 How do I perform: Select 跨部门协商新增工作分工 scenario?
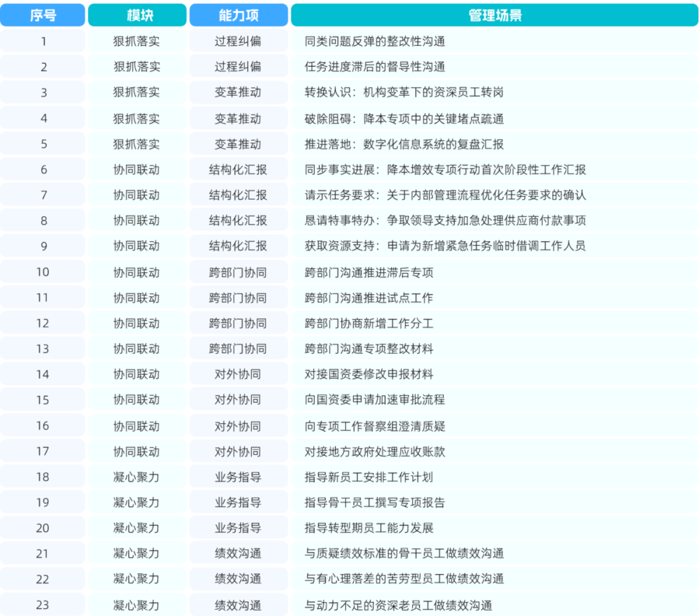369,324
